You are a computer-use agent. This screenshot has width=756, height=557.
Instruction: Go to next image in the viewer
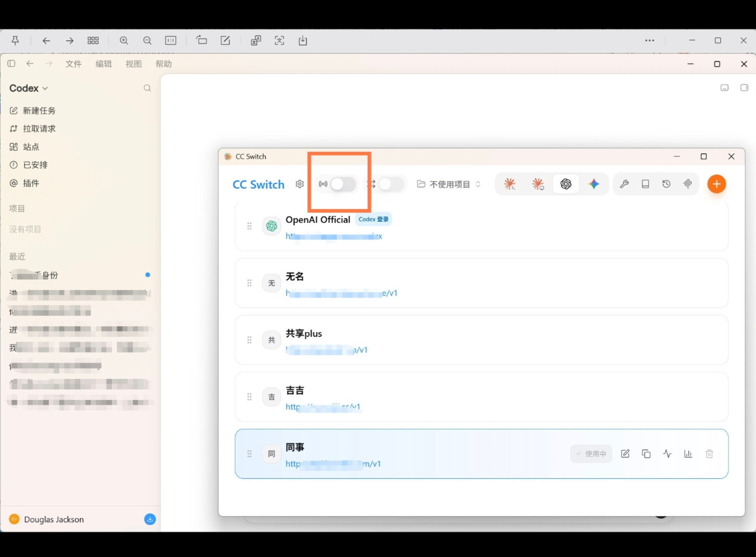(x=70, y=41)
